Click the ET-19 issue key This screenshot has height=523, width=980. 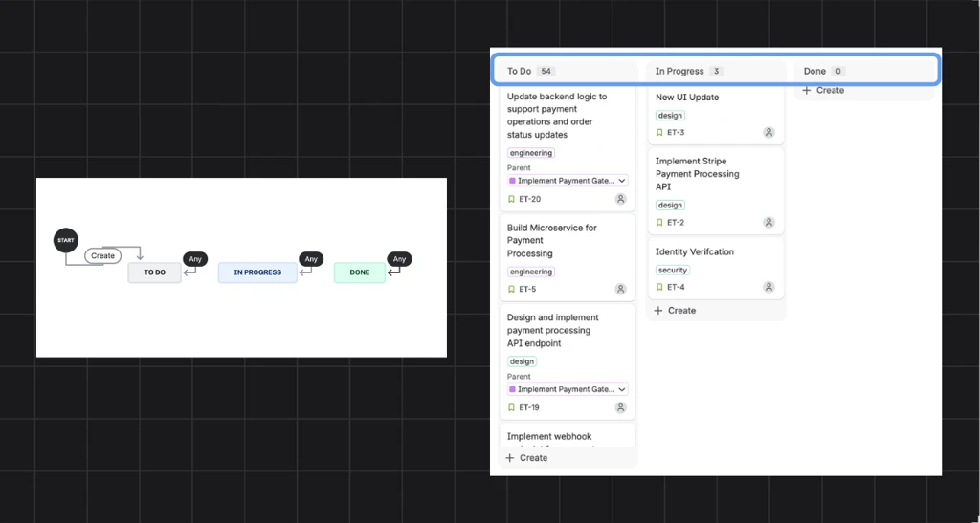click(x=529, y=407)
